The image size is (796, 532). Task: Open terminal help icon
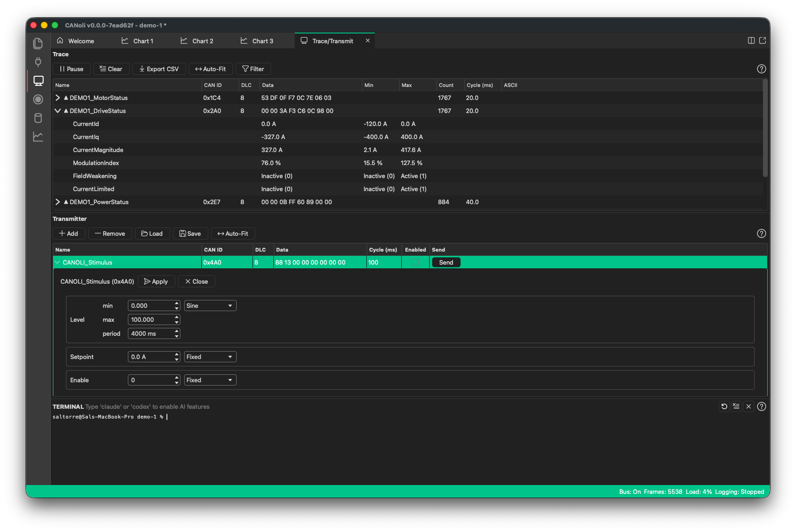[761, 406]
